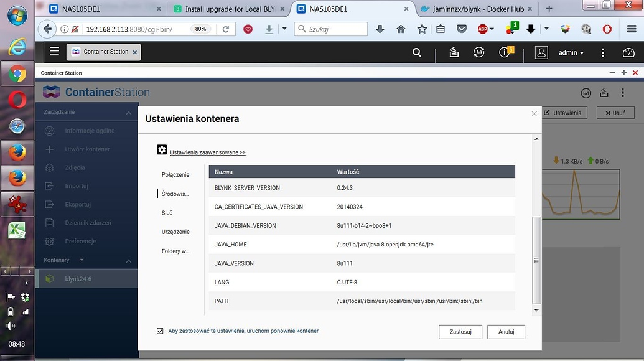Open the NAS search magnifier icon
Image resolution: width=644 pixels, height=361 pixels.
[x=416, y=52]
